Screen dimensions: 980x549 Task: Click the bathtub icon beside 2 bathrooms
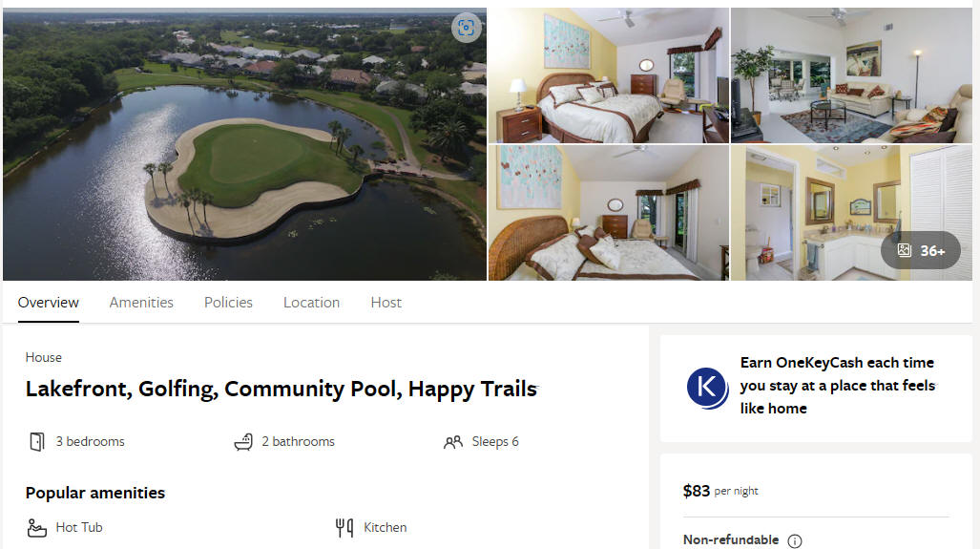[243, 441]
